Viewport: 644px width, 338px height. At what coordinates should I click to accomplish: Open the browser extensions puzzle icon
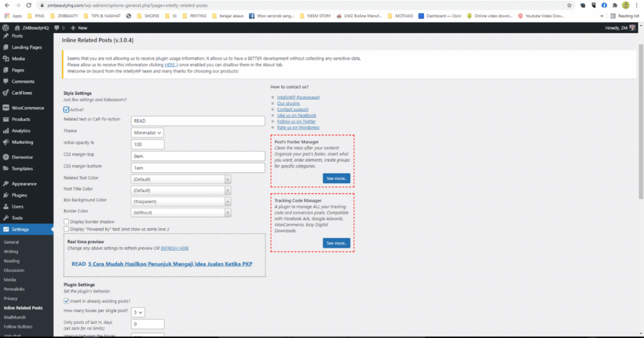coord(615,5)
